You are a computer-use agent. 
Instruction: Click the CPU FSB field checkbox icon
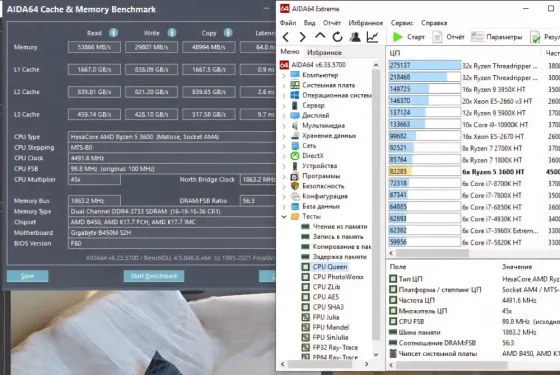393,321
